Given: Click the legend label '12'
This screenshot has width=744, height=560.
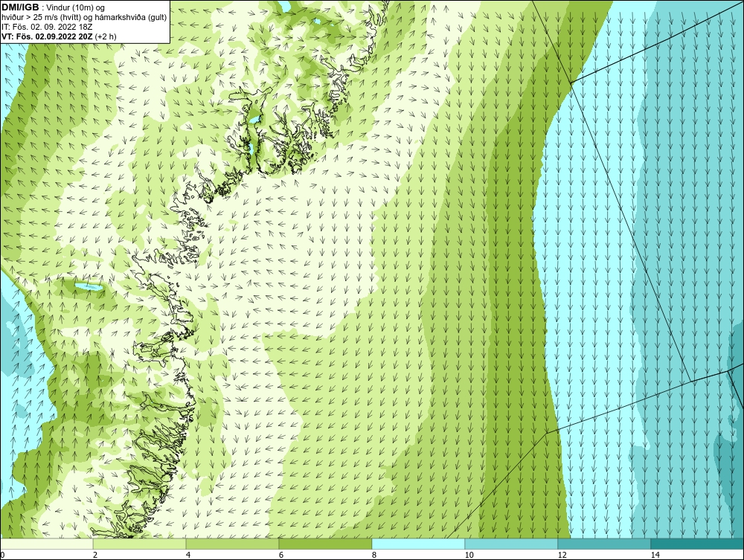Looking at the screenshot, I should [x=562, y=555].
